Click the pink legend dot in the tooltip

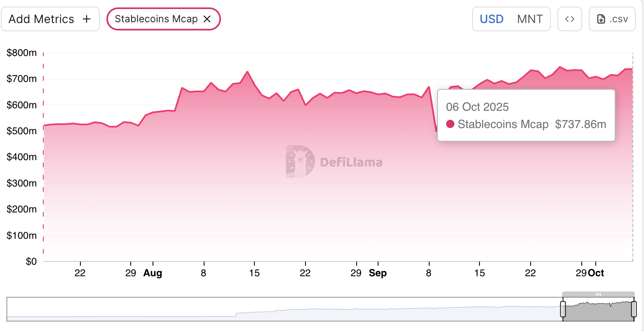point(449,124)
